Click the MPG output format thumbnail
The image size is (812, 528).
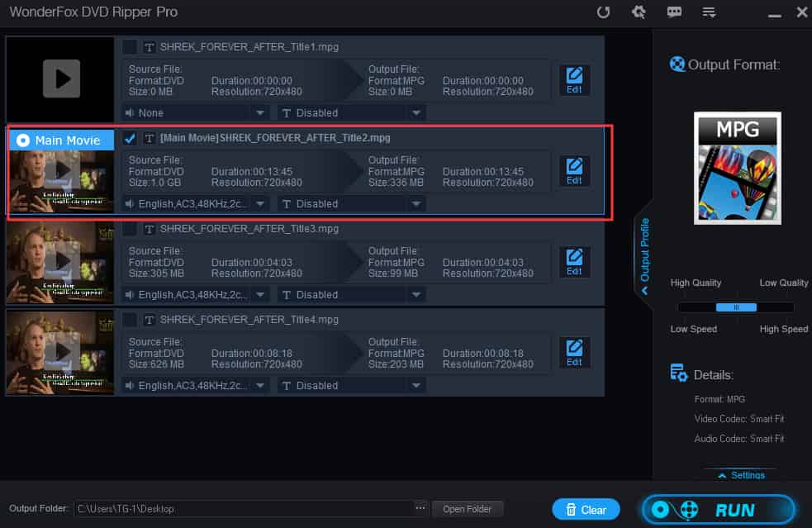click(737, 168)
